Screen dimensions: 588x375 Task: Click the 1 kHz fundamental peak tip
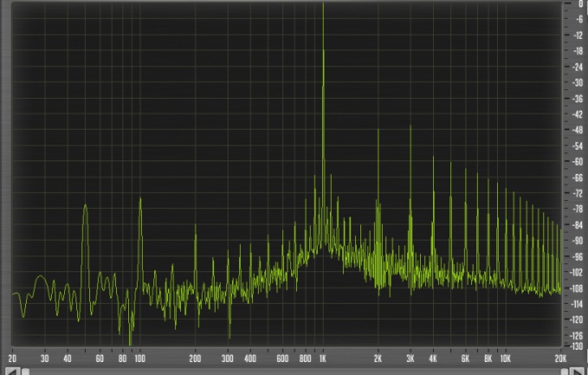(x=323, y=4)
